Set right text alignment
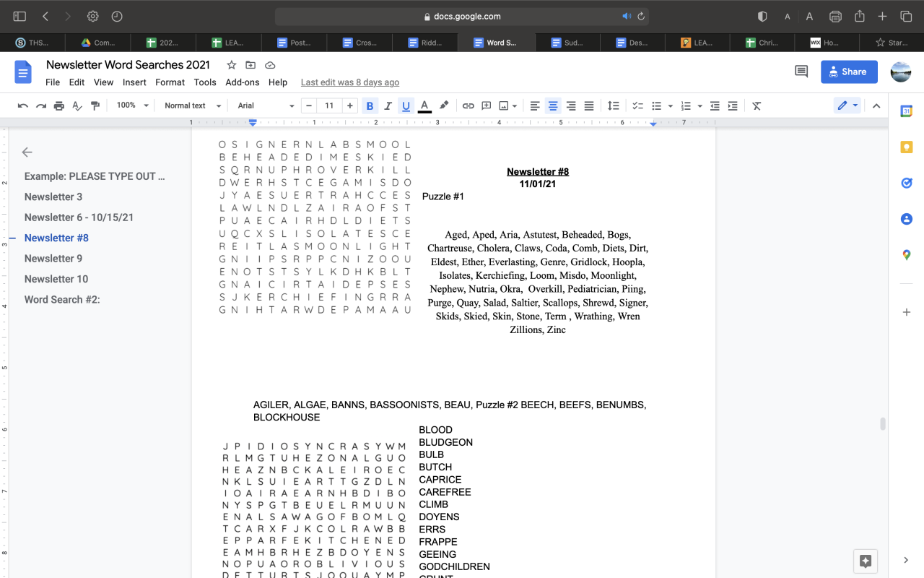Image resolution: width=924 pixels, height=578 pixels. click(571, 105)
